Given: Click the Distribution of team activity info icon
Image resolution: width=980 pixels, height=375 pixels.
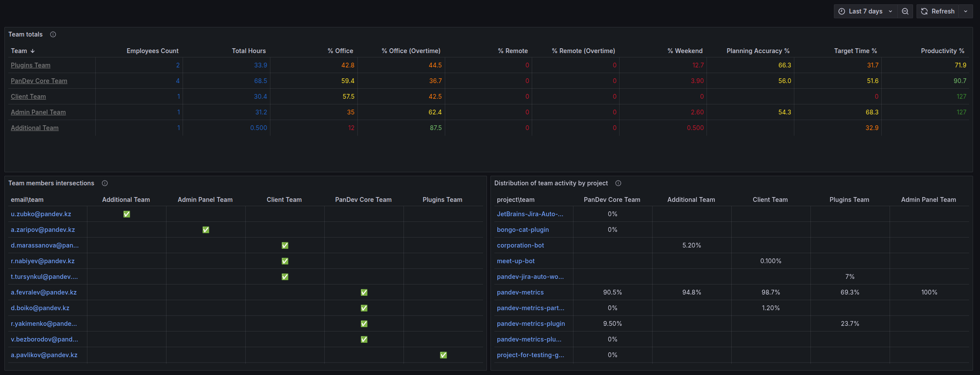Looking at the screenshot, I should [618, 183].
